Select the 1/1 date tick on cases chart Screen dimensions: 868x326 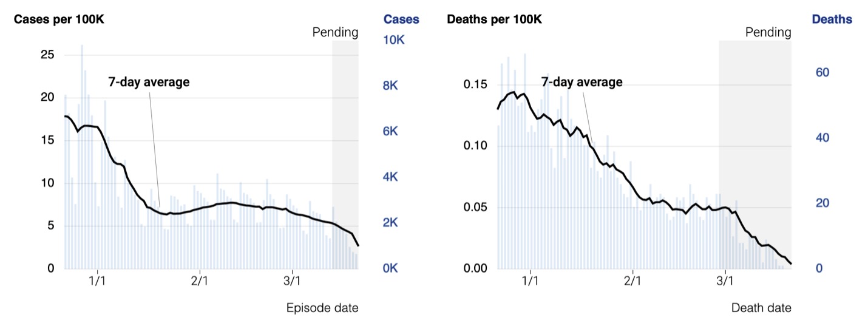pos(97,282)
